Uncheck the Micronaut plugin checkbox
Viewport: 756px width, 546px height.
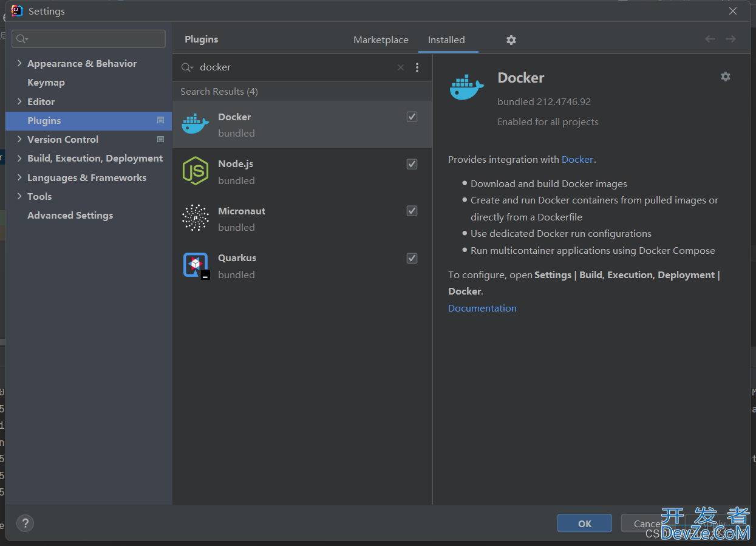click(412, 211)
